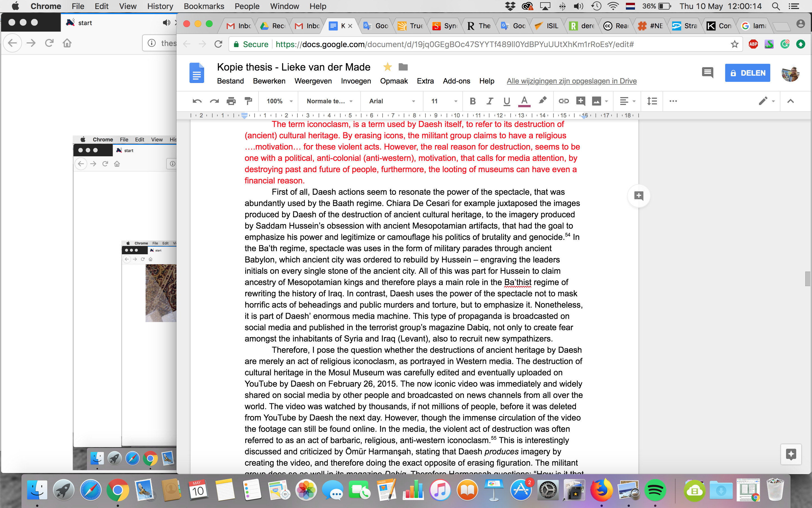
Task: Click the Wi-Fi icon in menu bar
Action: click(613, 6)
